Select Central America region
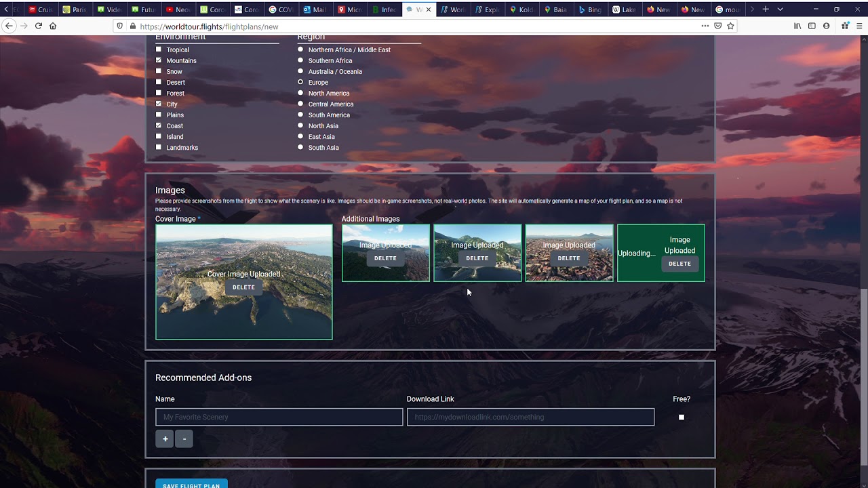The image size is (868, 488). (300, 104)
